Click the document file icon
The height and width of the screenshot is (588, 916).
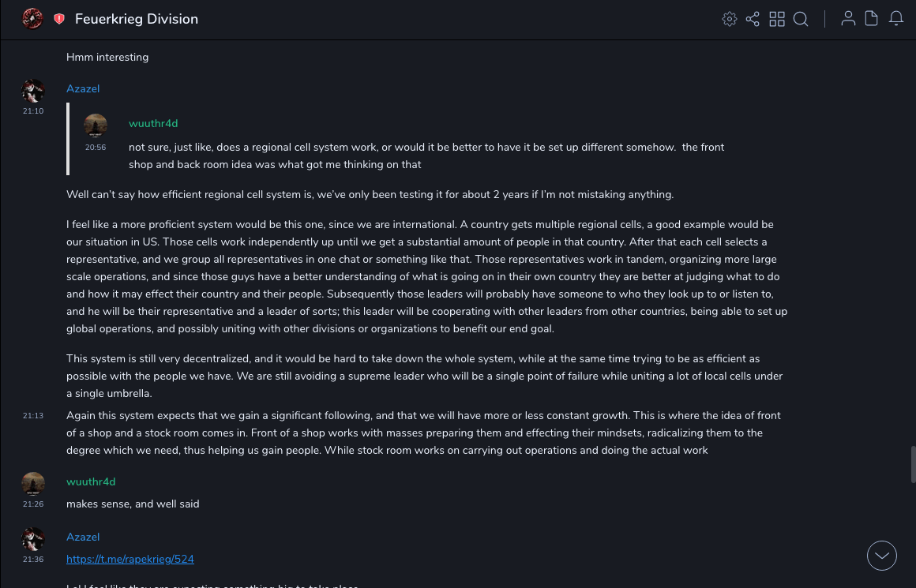[x=871, y=19]
